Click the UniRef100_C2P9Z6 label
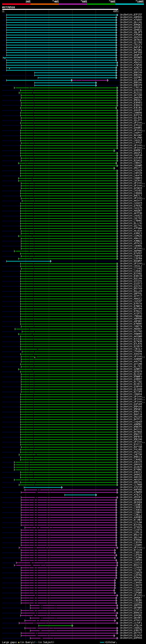This screenshot has width=146, height=644. pos(131,555)
